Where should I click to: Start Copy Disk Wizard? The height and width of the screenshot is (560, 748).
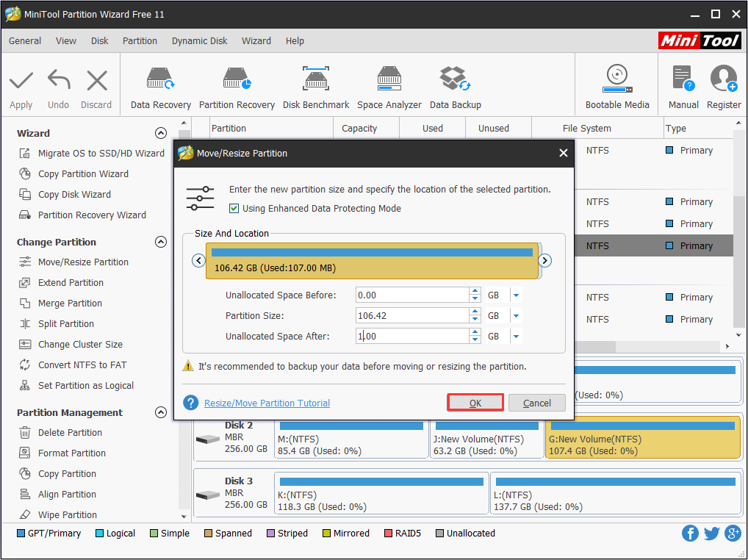[x=65, y=194]
